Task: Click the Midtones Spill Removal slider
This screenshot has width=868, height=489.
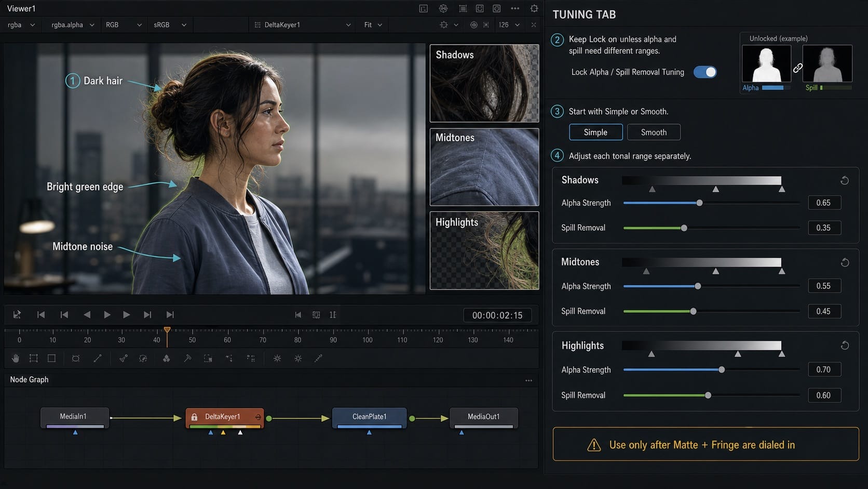Action: (711, 311)
